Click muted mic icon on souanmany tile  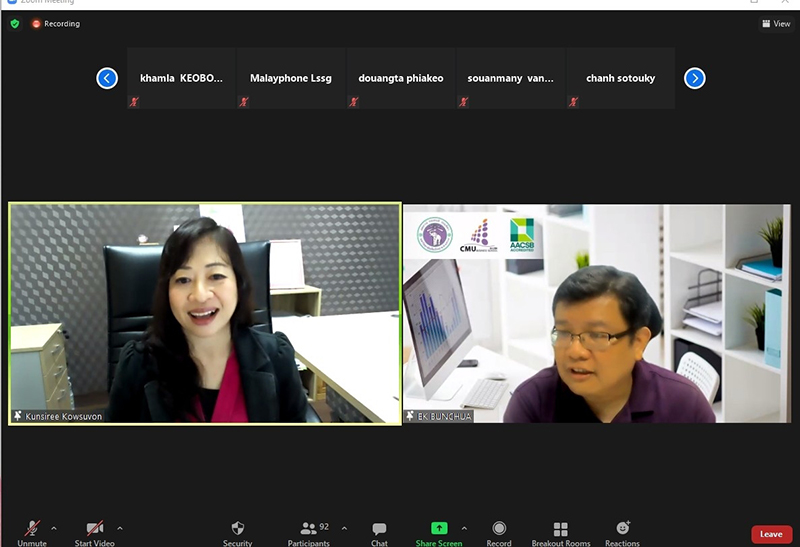(463, 102)
